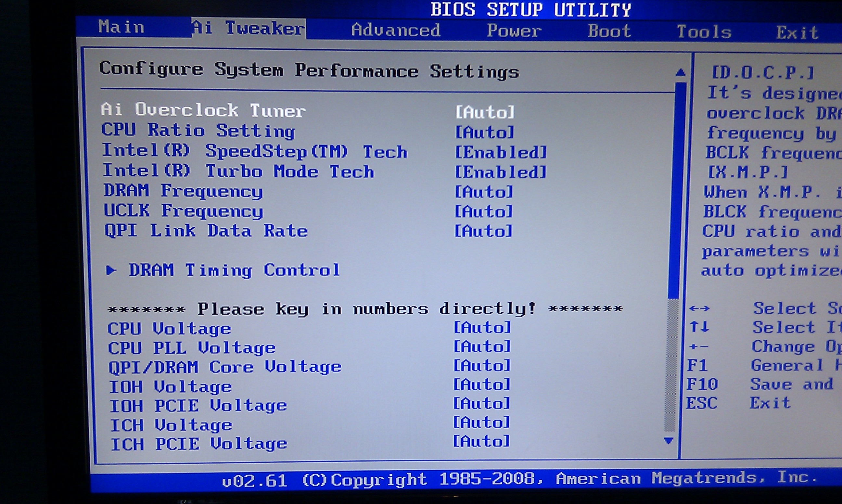Toggle Intel SpeedStep Tech Enabled value
This screenshot has height=504, width=842.
tap(501, 153)
